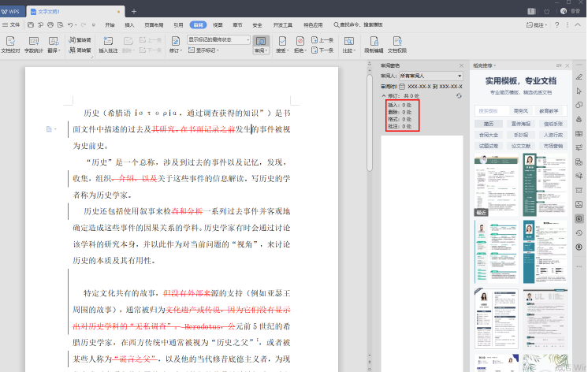Click the 文档权限 document permission icon

click(x=397, y=43)
